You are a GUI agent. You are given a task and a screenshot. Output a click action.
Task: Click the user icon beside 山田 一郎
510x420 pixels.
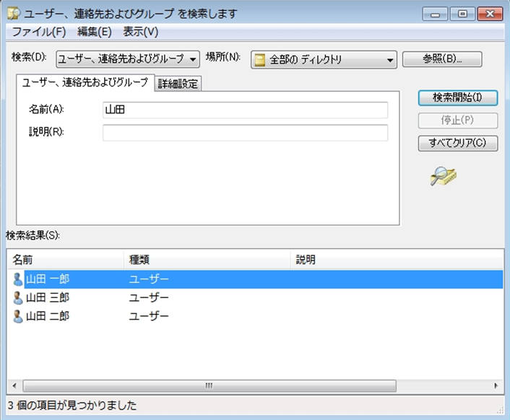pyautogui.click(x=18, y=279)
